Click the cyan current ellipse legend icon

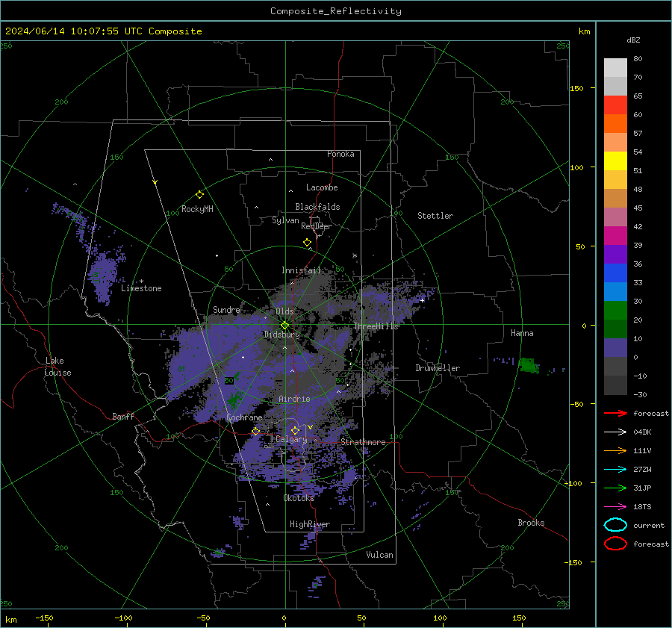(x=615, y=525)
